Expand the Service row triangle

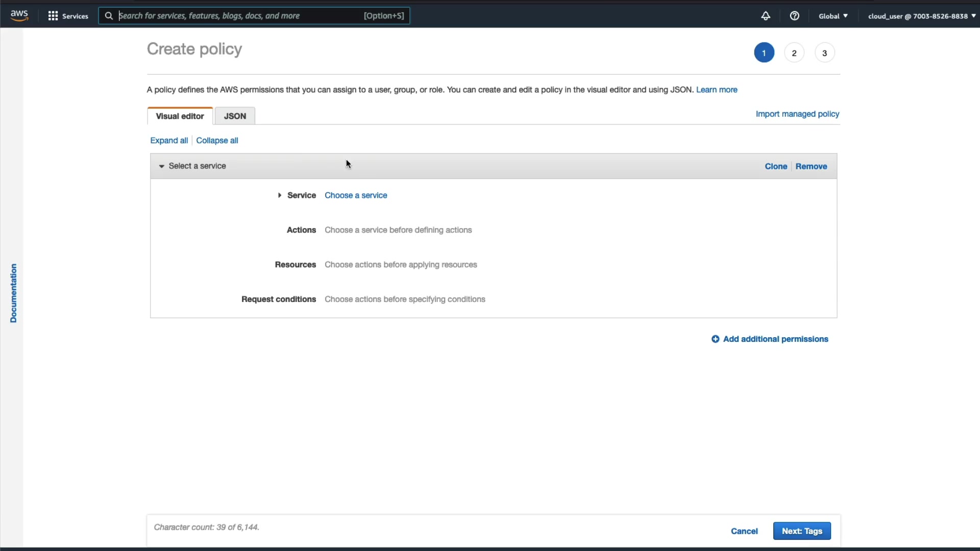280,195
